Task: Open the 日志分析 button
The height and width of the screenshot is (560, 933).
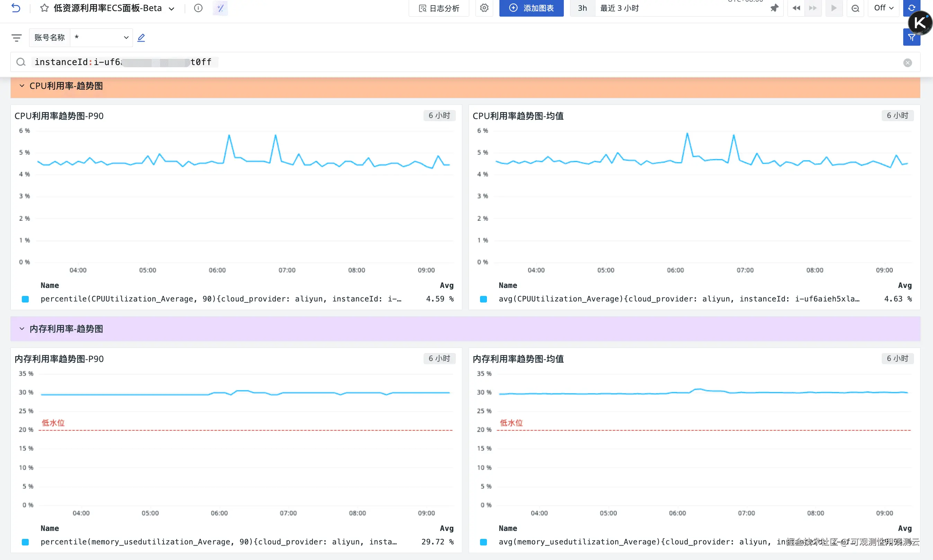Action: [x=439, y=8]
